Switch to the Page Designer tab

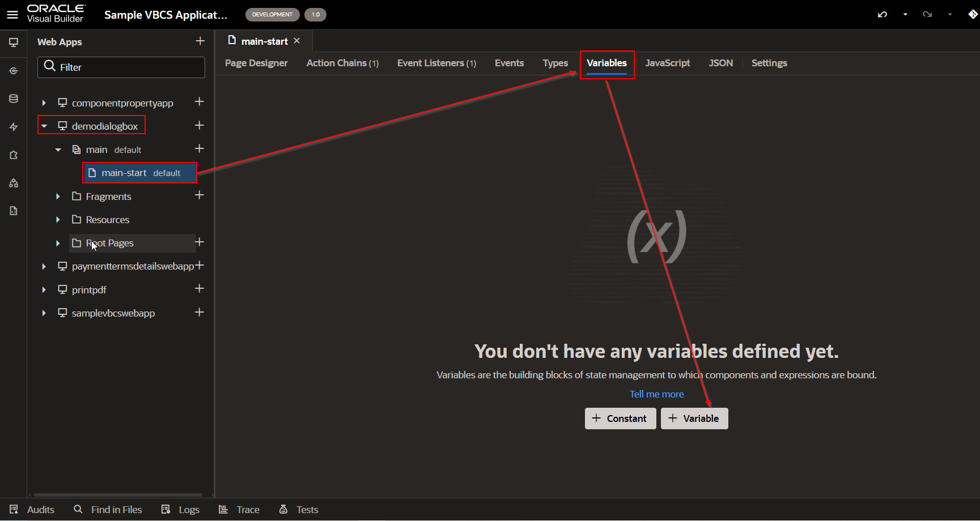tap(256, 63)
